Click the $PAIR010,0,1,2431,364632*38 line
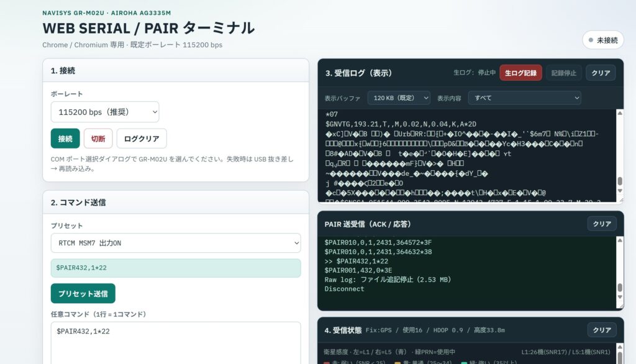This screenshot has width=636, height=364. point(378,252)
